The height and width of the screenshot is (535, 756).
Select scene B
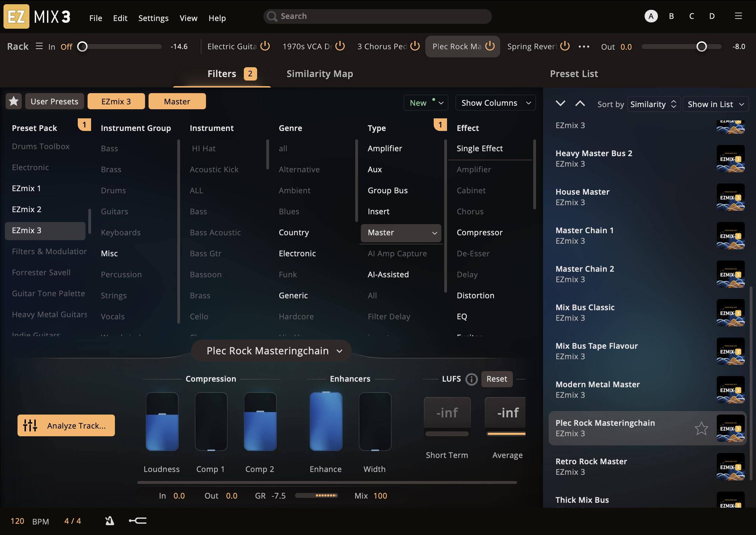[671, 16]
